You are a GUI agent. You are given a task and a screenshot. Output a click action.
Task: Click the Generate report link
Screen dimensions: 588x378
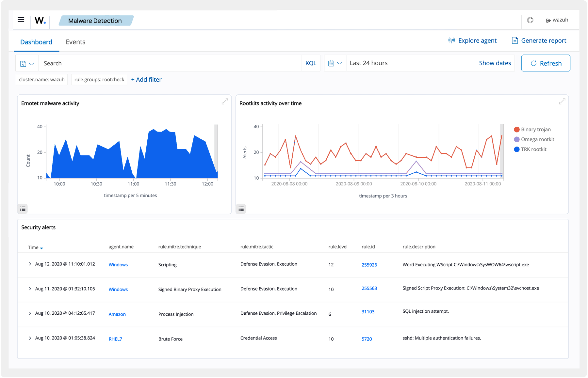pyautogui.click(x=544, y=40)
